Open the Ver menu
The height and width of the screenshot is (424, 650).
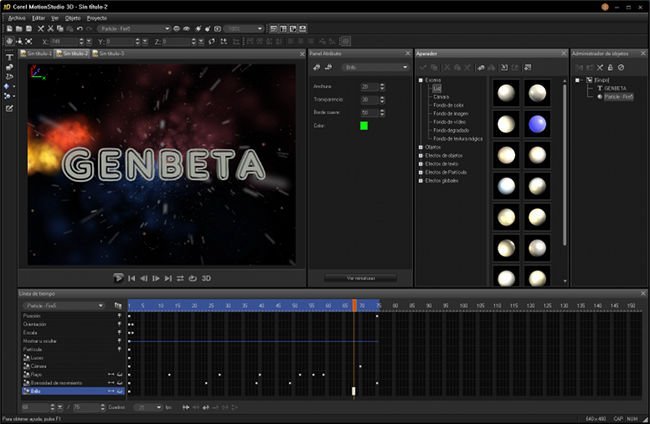tap(55, 18)
